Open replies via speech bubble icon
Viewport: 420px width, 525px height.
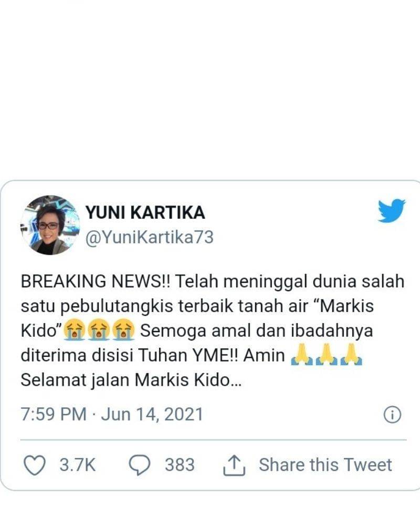click(x=140, y=465)
